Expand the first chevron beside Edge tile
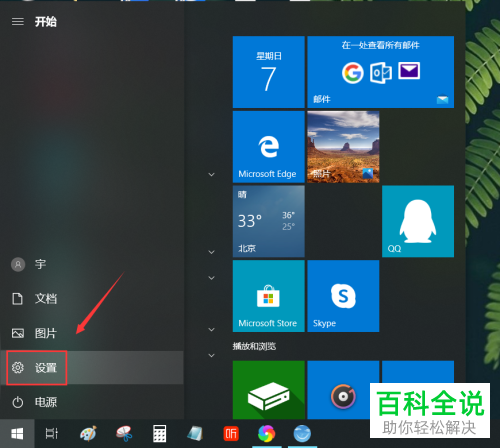 (211, 174)
